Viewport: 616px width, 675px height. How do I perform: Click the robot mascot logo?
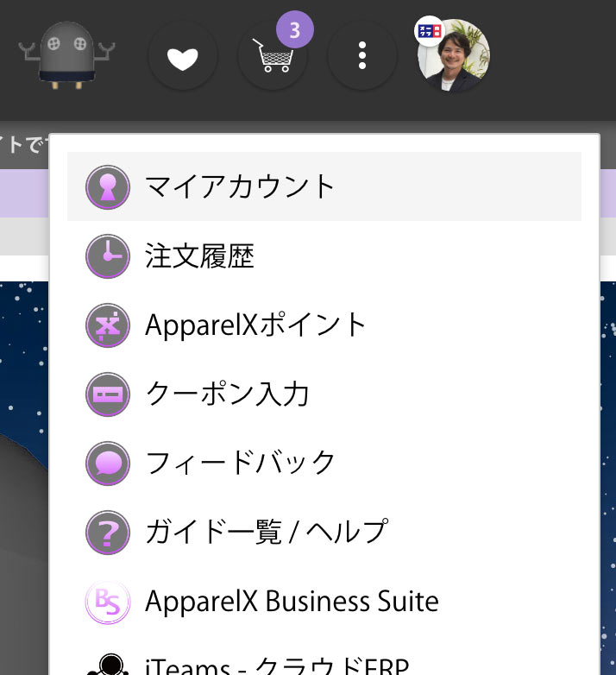[66, 55]
